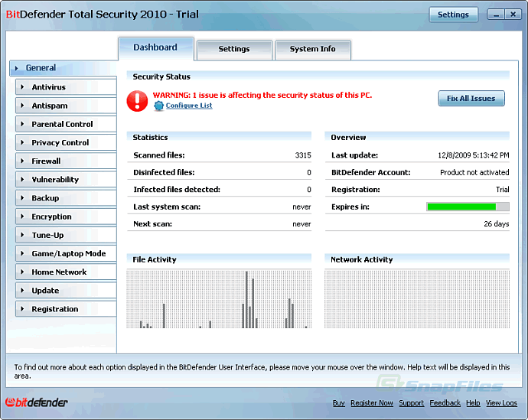The height and width of the screenshot is (420, 528).
Task: Click the Disinfected files label
Action: [164, 172]
